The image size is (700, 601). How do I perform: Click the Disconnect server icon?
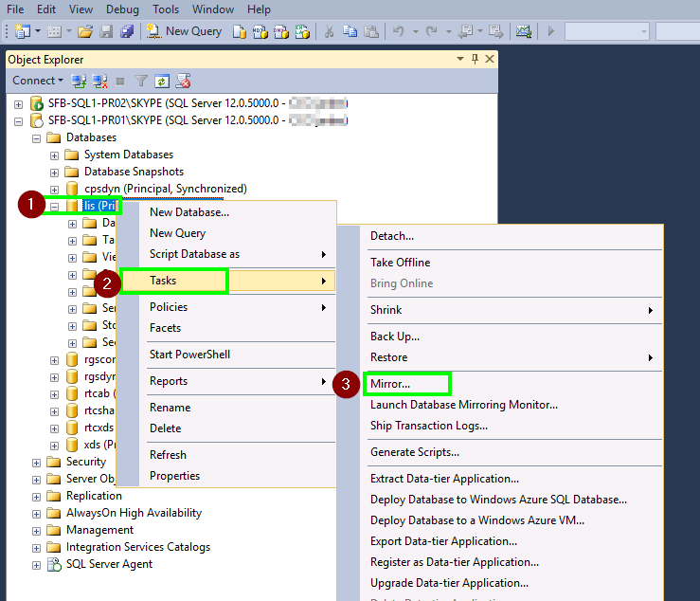(99, 81)
